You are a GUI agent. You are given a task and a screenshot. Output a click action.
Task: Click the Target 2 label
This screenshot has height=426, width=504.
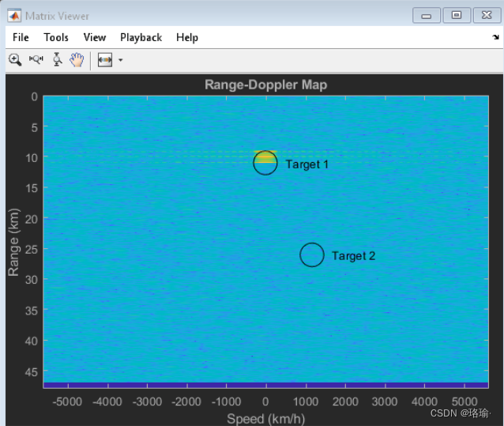(x=354, y=256)
